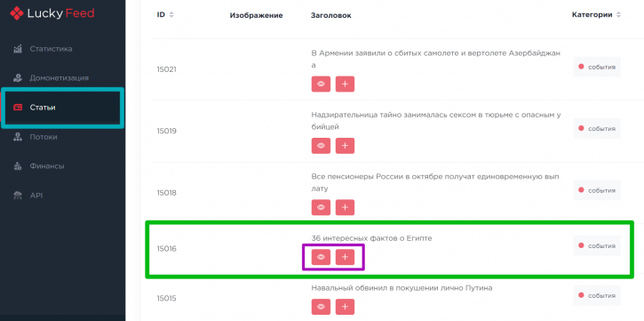Sort by Категории column arrows
Image resolution: width=644 pixels, height=321 pixels.
click(x=618, y=15)
